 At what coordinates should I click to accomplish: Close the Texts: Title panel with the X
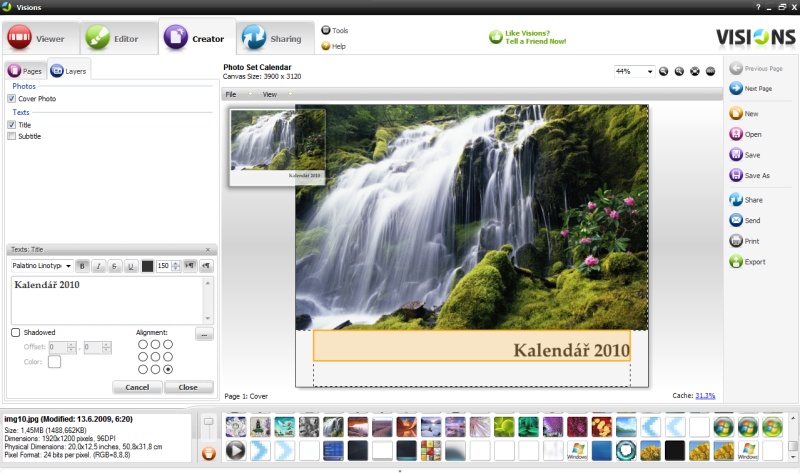pos(208,250)
